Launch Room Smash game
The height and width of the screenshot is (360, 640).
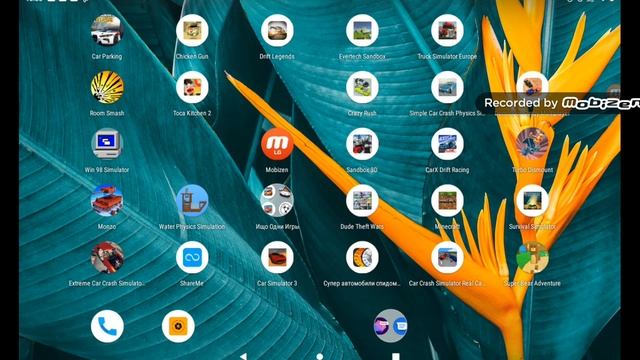[107, 87]
